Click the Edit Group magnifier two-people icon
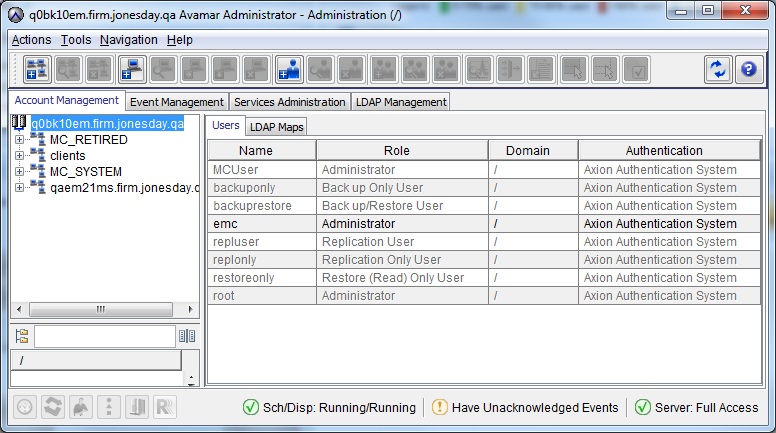Image resolution: width=776 pixels, height=433 pixels. point(415,69)
